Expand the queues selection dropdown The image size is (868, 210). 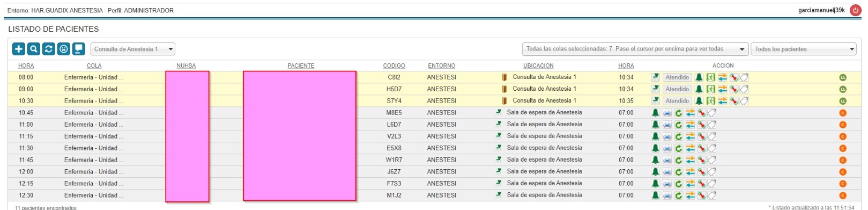click(x=635, y=49)
